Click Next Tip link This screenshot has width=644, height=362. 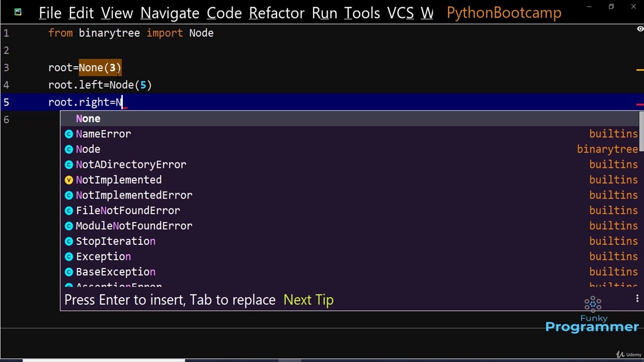tap(308, 300)
